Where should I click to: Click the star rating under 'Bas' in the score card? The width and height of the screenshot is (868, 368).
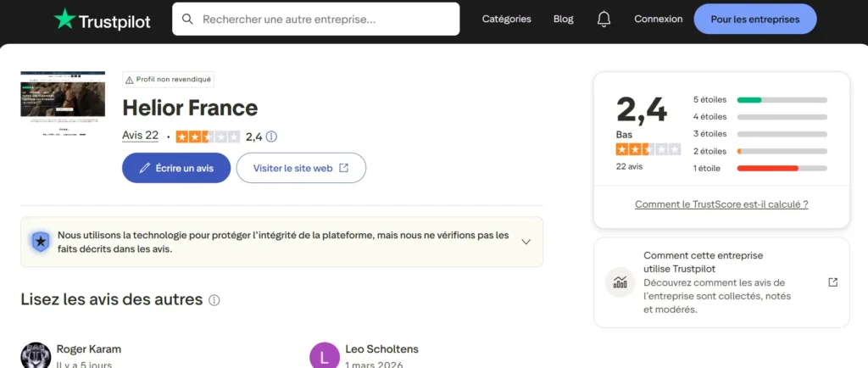tap(648, 149)
